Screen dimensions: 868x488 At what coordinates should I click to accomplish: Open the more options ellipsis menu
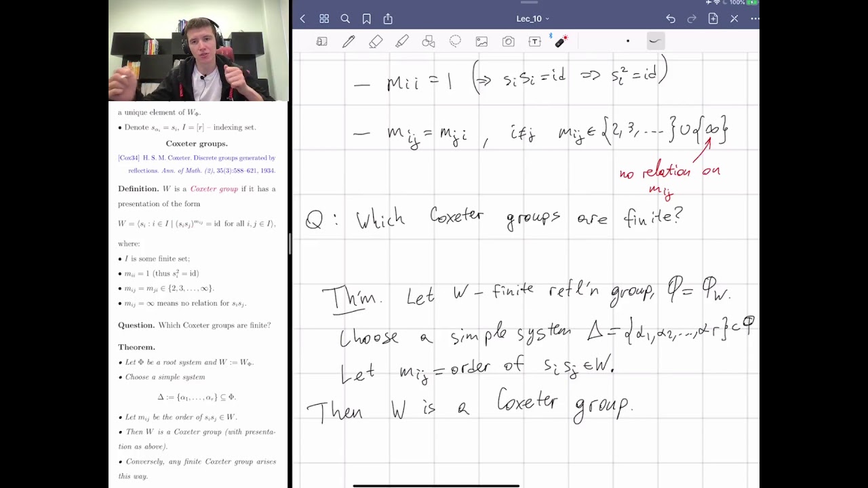(755, 19)
